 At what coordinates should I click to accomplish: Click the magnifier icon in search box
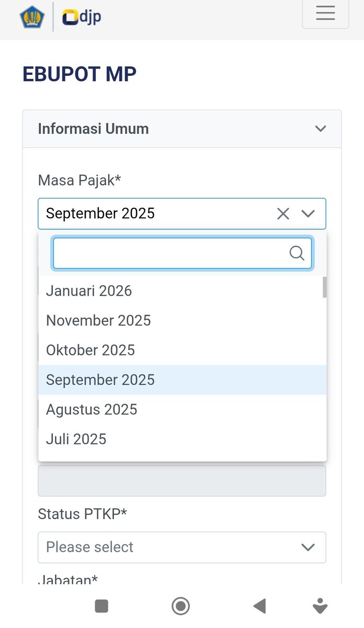pyautogui.click(x=297, y=253)
